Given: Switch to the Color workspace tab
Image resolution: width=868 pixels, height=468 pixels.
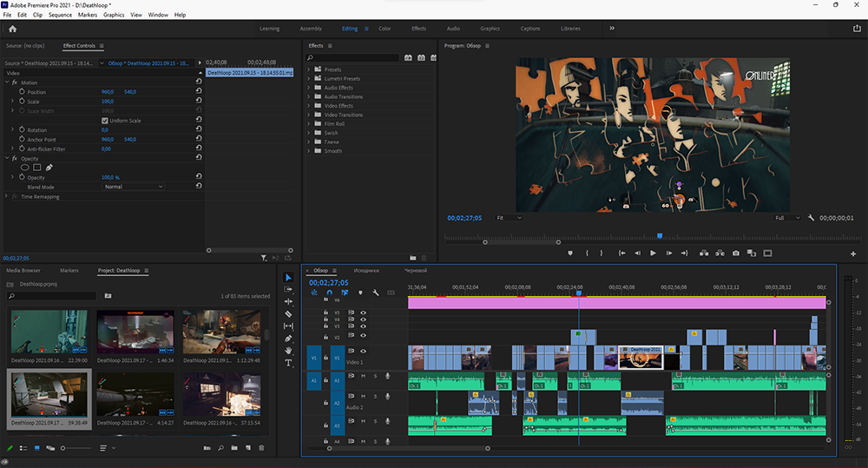Looking at the screenshot, I should point(384,29).
